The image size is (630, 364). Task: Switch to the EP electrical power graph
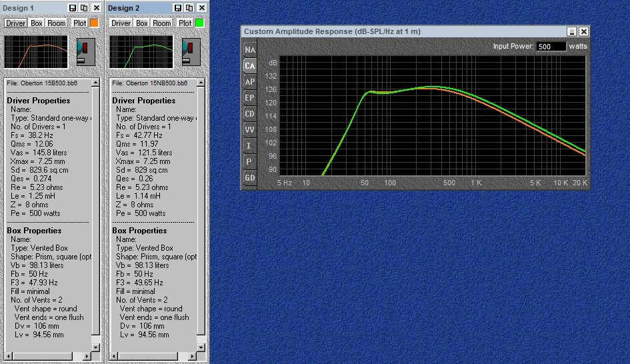coord(250,97)
